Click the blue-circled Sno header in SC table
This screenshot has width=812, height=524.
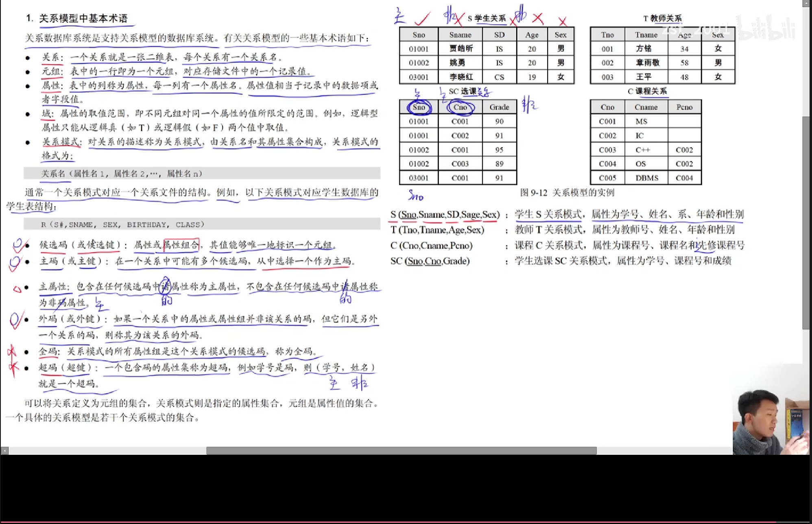(x=419, y=107)
